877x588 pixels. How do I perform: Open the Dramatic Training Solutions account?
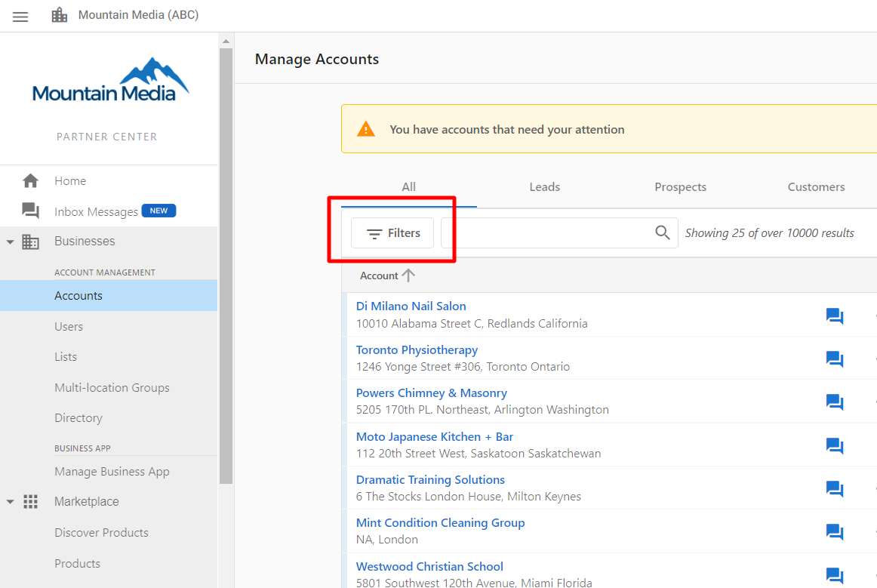tap(430, 479)
